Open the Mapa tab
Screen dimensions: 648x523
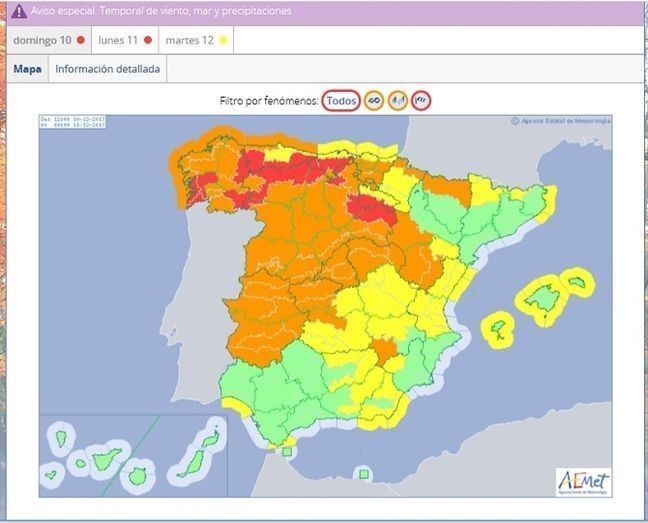[x=26, y=69]
